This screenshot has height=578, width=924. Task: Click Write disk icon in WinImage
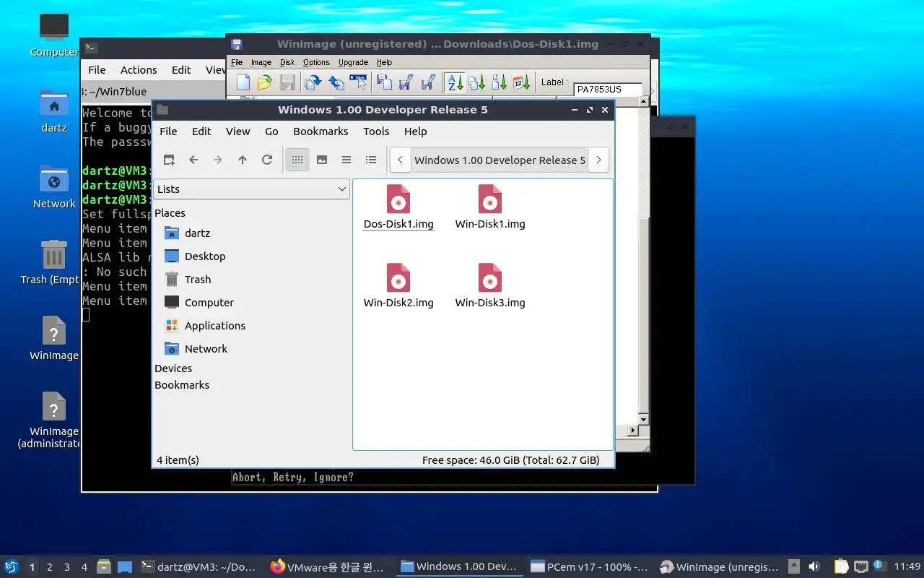pyautogui.click(x=336, y=82)
